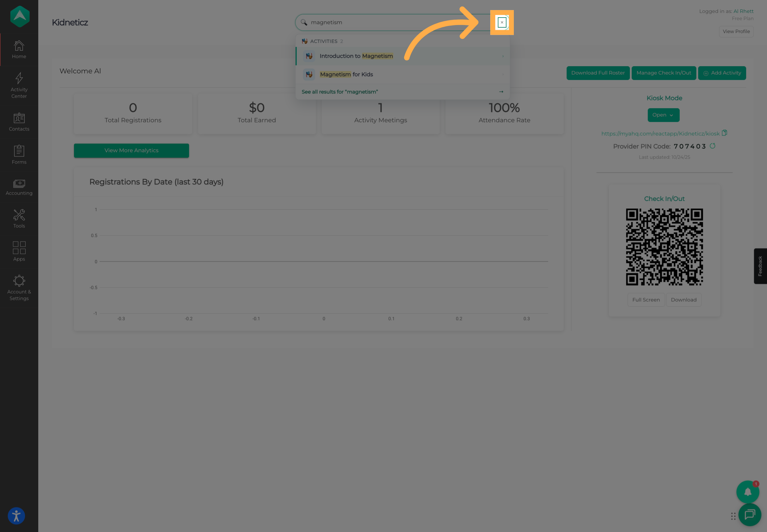Viewport: 767px width, 532px height.
Task: Expand the Kiosk Mode Open dropdown
Action: [663, 115]
